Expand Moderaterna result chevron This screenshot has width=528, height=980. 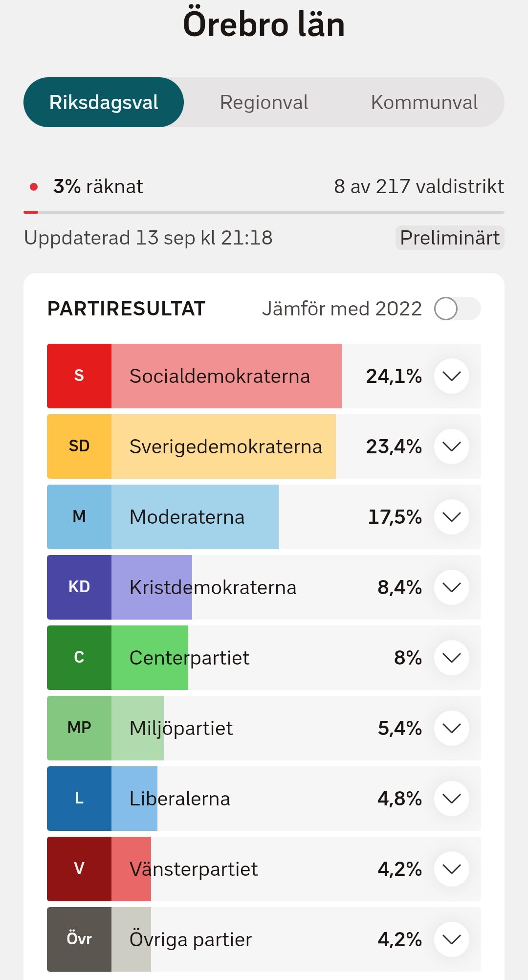(452, 517)
